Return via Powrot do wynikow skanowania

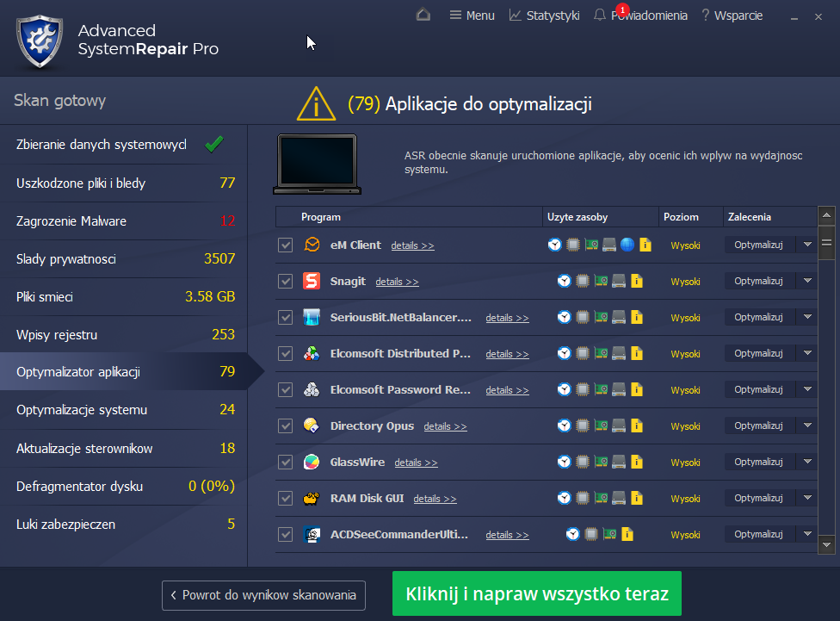coord(263,595)
